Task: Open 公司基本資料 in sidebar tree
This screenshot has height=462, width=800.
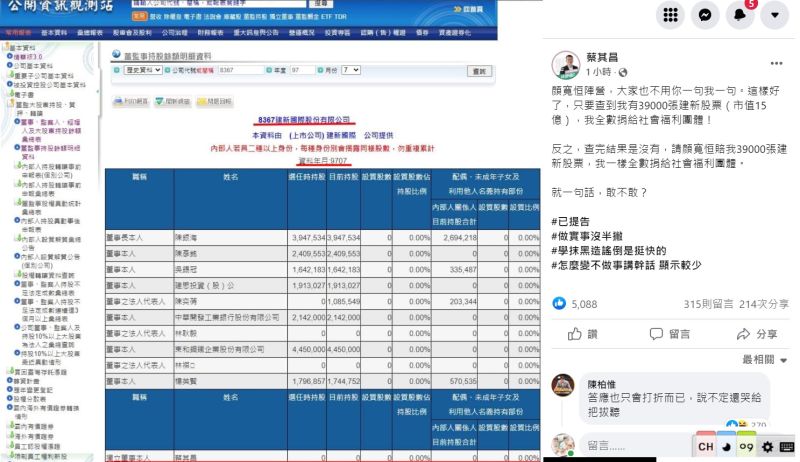Action: (x=33, y=66)
